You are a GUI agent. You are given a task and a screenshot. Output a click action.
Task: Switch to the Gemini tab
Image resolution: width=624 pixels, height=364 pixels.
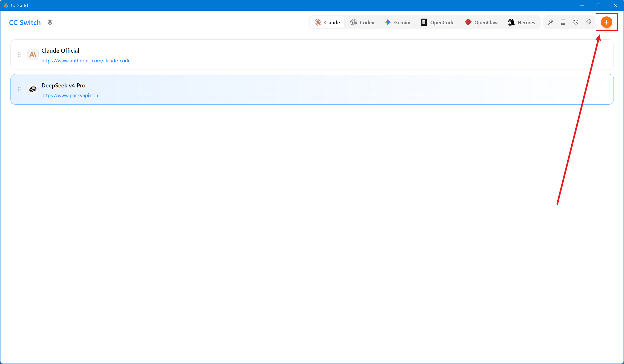click(397, 22)
